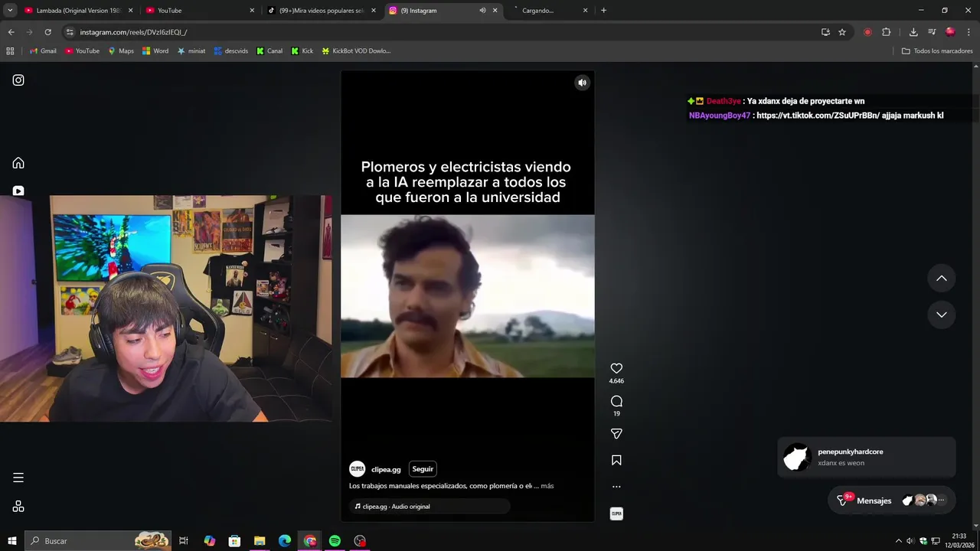Viewport: 980px width, 551px height.
Task: Open File Explorer from the taskbar
Action: click(260, 541)
